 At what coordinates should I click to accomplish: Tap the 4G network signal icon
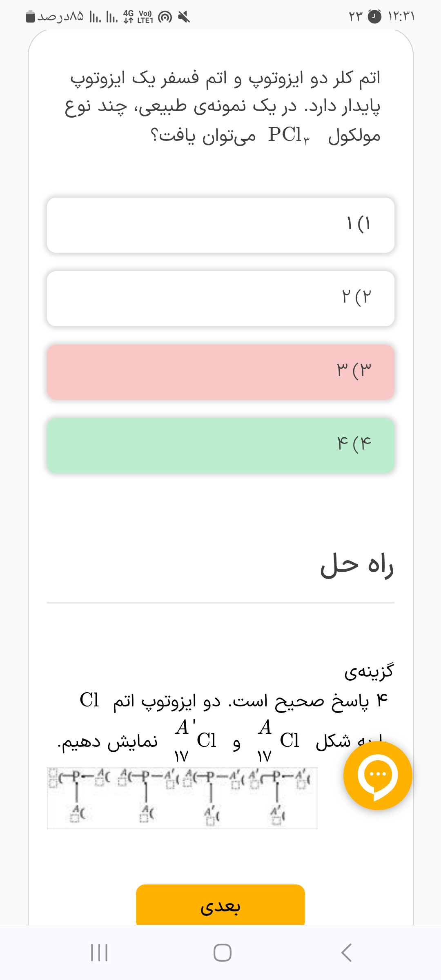[x=128, y=17]
